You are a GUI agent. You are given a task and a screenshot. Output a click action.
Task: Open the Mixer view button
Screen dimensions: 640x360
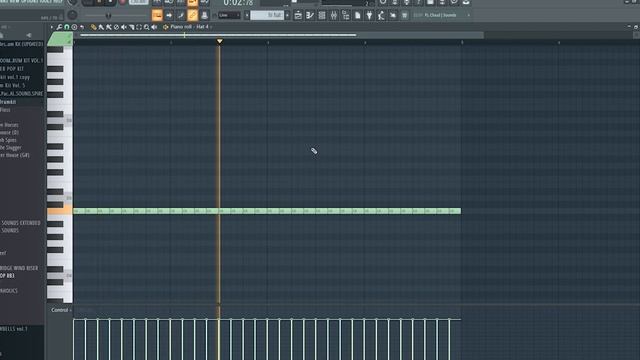coord(333,15)
